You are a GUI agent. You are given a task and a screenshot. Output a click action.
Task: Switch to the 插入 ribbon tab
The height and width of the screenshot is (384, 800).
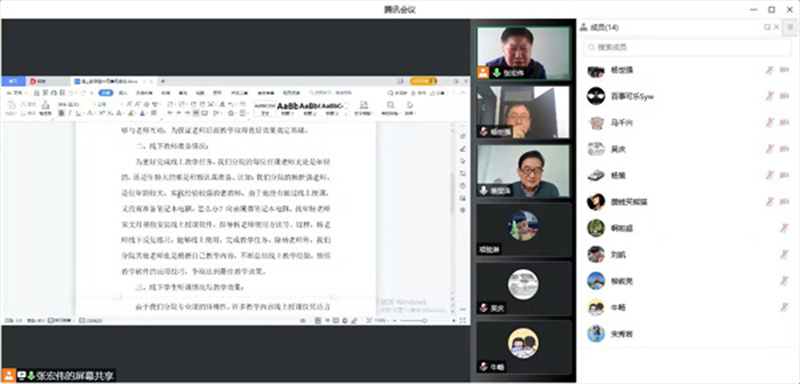pos(122,93)
